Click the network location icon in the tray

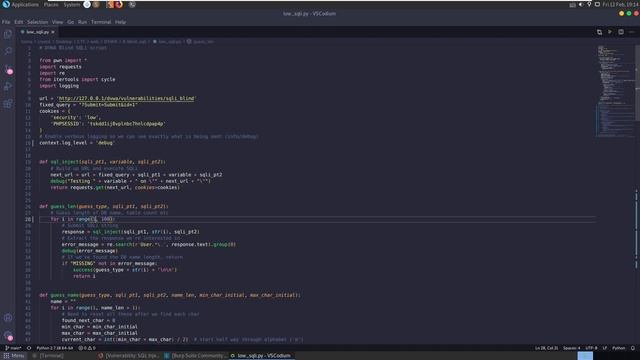tap(589, 4)
